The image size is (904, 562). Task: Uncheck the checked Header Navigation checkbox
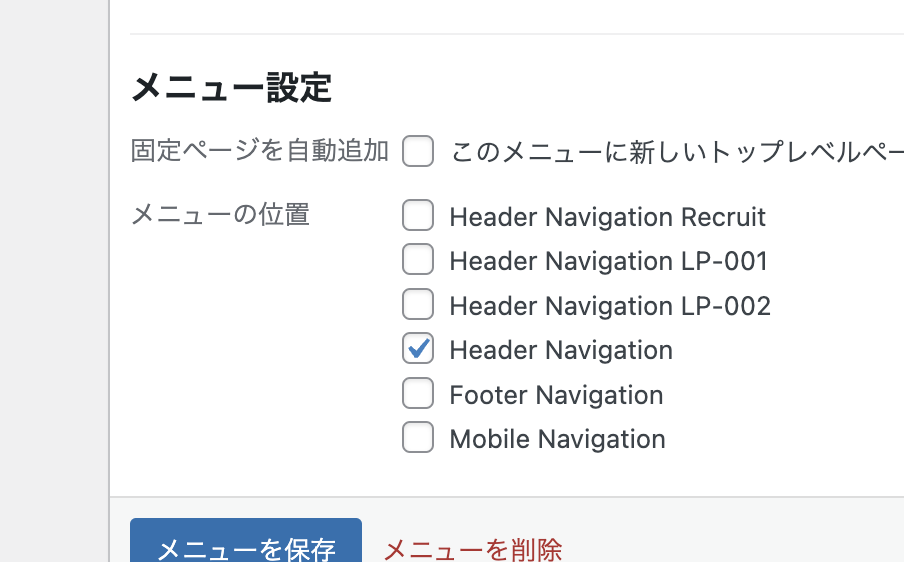pos(418,349)
